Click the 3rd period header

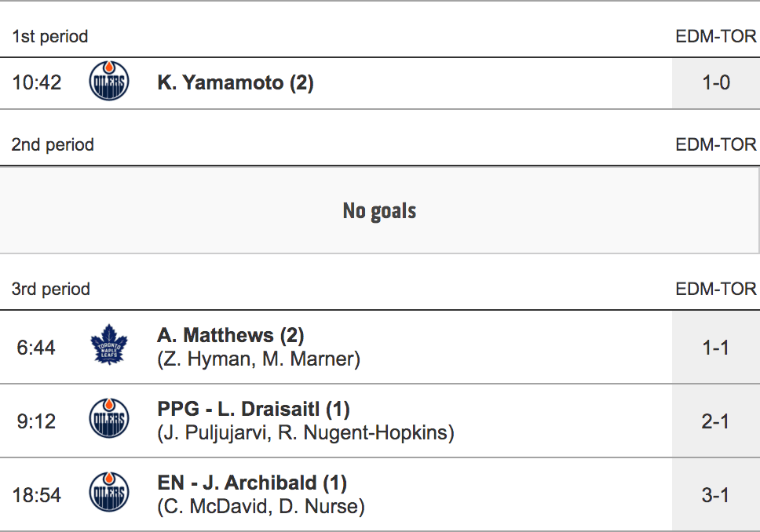pyautogui.click(x=51, y=290)
